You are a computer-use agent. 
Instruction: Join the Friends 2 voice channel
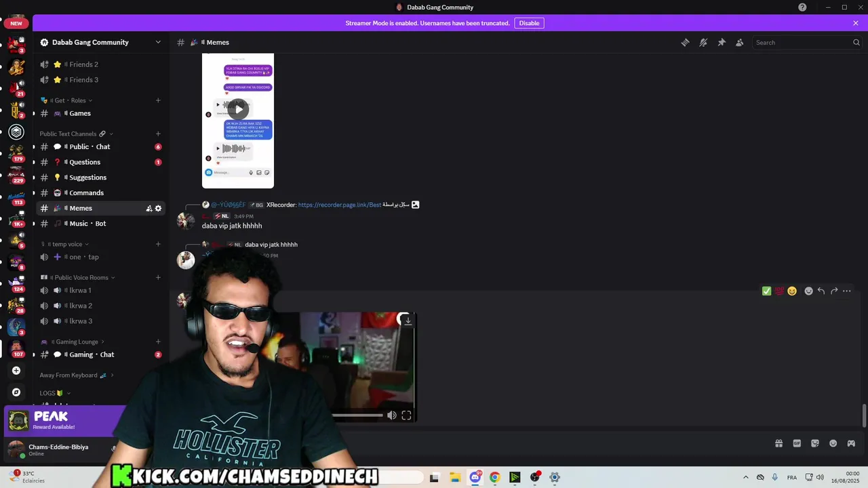(x=100, y=64)
